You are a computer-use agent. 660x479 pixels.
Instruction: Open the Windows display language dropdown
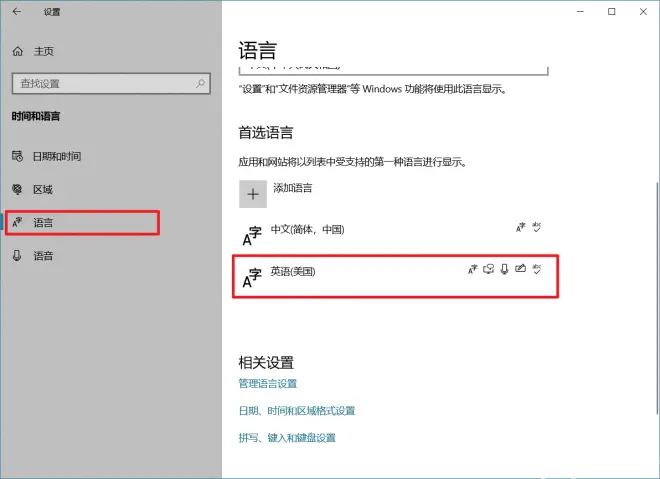tap(394, 70)
